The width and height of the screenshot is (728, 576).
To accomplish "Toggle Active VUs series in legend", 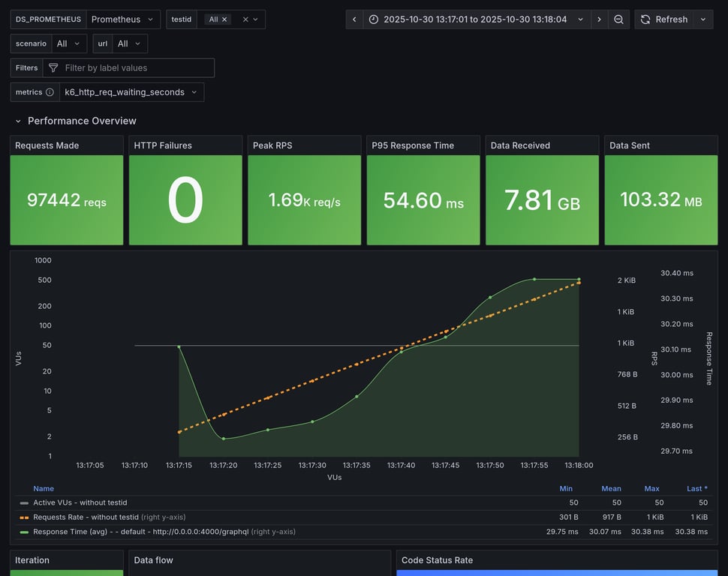I will [80, 502].
